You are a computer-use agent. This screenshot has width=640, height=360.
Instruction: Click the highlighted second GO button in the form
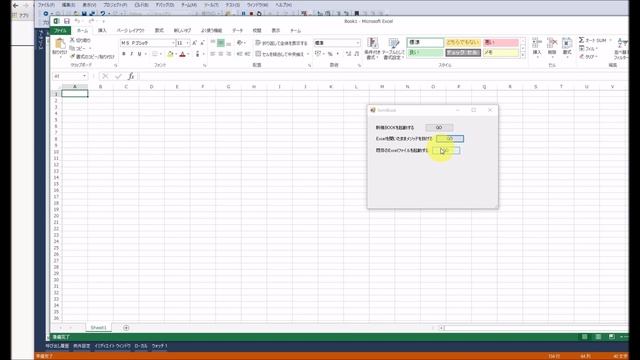click(x=450, y=139)
